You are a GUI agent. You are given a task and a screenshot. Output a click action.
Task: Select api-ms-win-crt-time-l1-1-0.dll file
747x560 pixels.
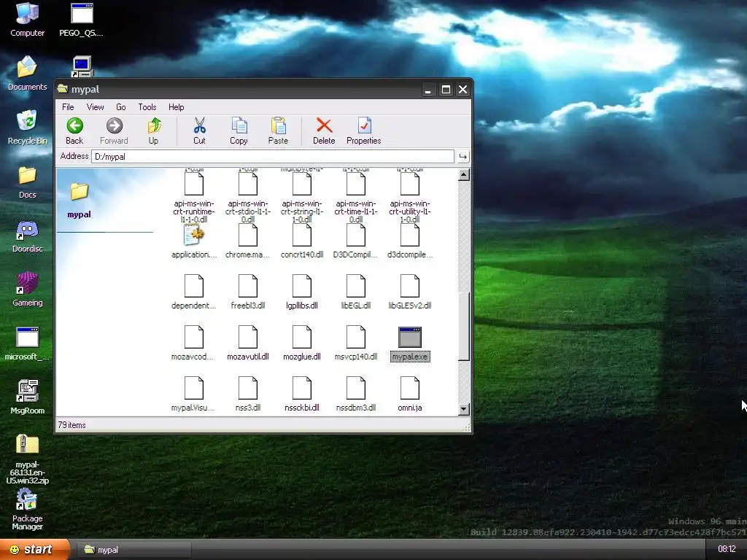click(x=356, y=198)
